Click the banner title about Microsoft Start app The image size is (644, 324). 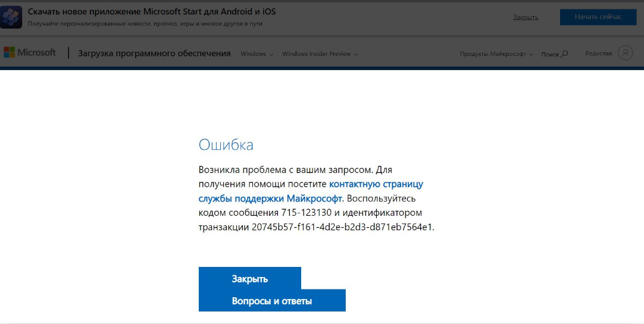coord(152,12)
